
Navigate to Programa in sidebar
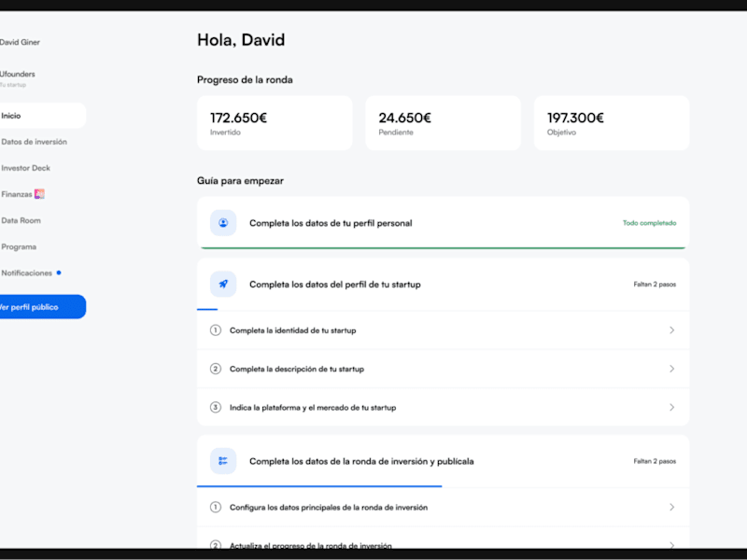pyautogui.click(x=19, y=246)
